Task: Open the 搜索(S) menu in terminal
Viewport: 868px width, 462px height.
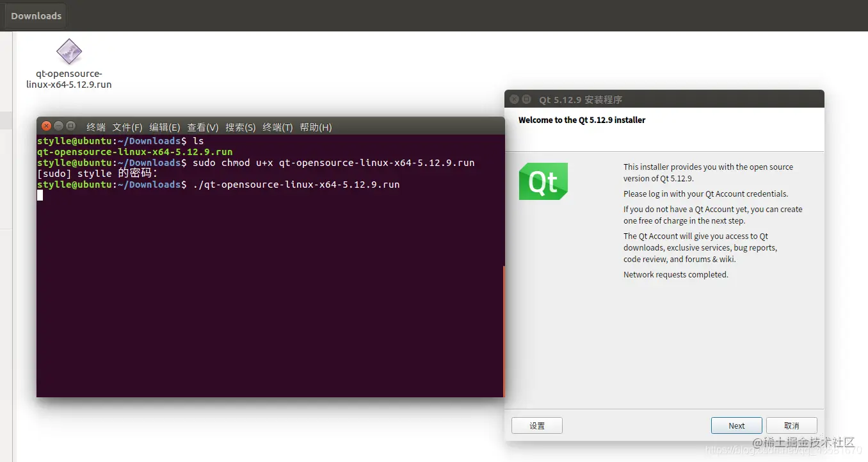Action: coord(241,127)
